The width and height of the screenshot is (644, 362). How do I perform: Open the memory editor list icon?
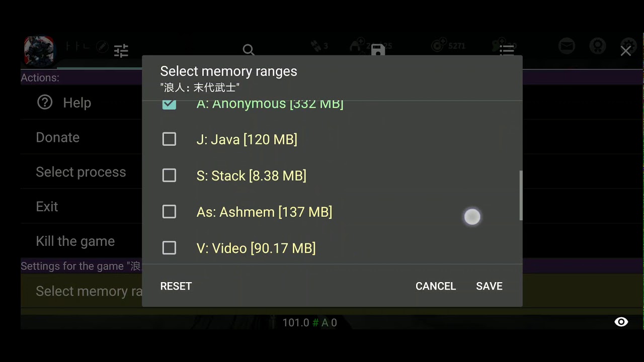507,50
